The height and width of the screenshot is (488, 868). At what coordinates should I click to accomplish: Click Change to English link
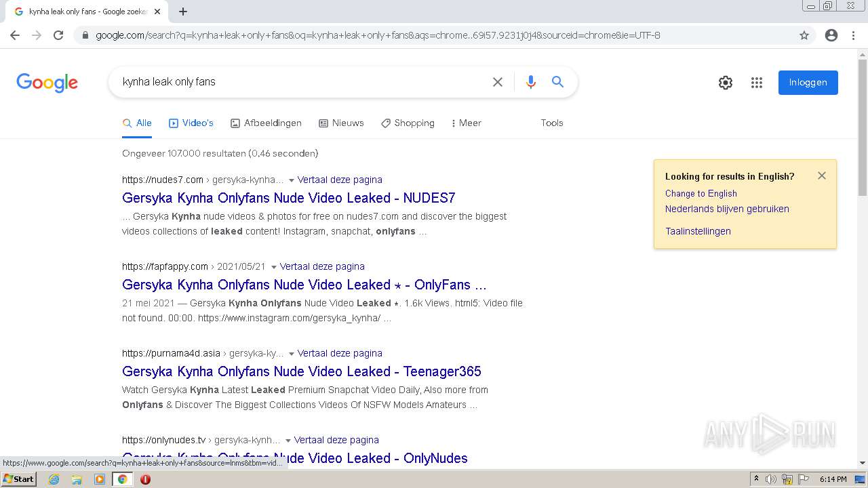(x=701, y=193)
